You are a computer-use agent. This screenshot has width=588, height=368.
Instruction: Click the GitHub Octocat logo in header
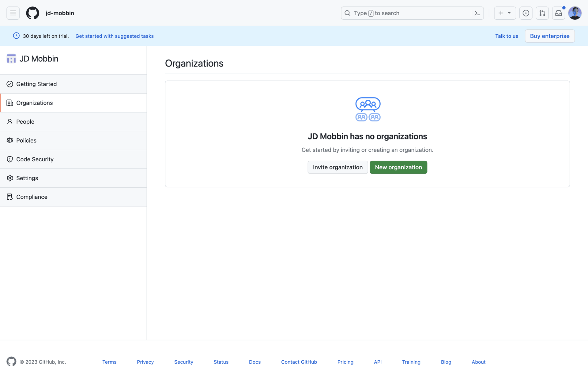32,13
